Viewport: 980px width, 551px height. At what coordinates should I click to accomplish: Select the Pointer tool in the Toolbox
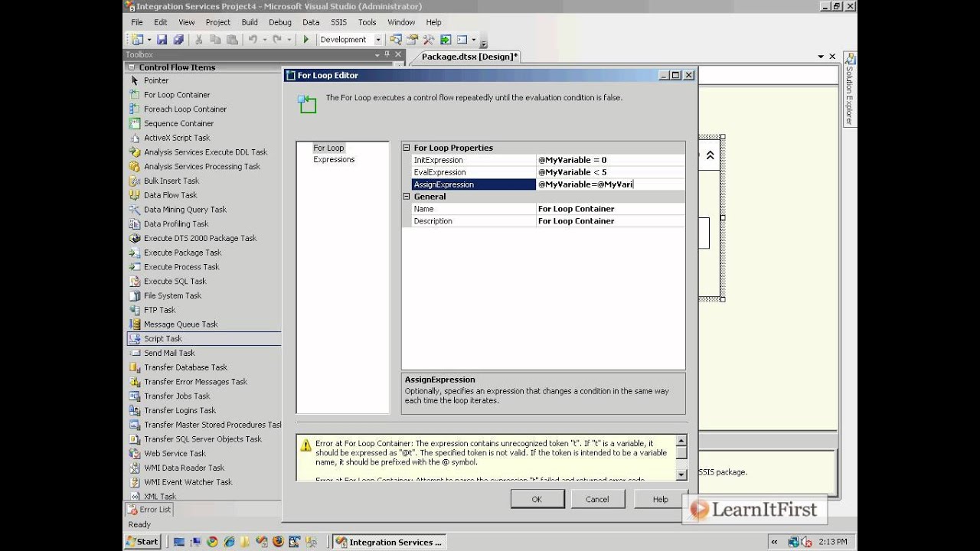point(155,80)
